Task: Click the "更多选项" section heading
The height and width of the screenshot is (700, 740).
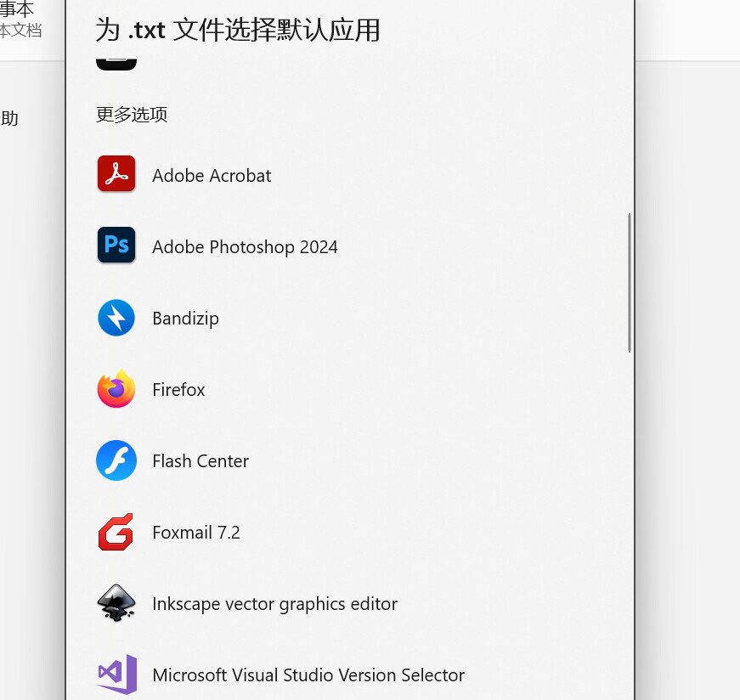Action: (x=132, y=114)
